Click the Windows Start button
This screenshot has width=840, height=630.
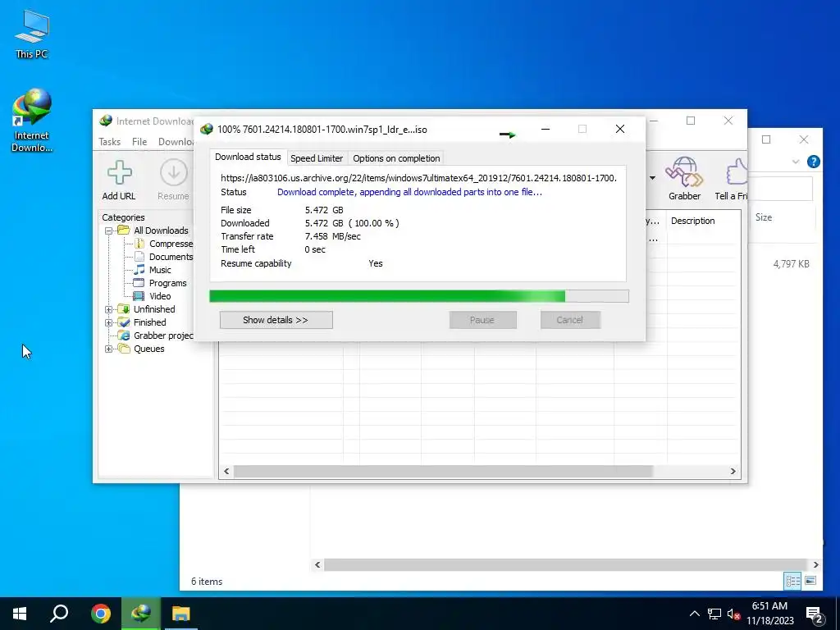[20, 614]
